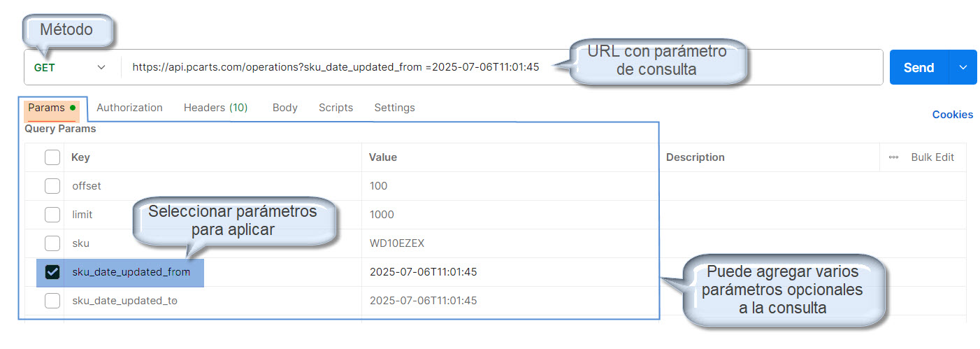Uncheck the sku_date_updated_from checkbox
Screen dimensions: 980x349
(52, 272)
